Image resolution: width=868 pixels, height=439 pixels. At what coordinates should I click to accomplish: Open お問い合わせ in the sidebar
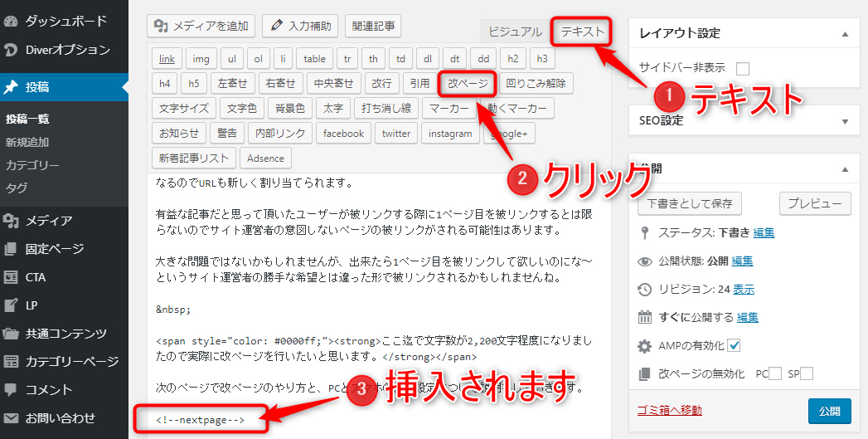(x=60, y=418)
